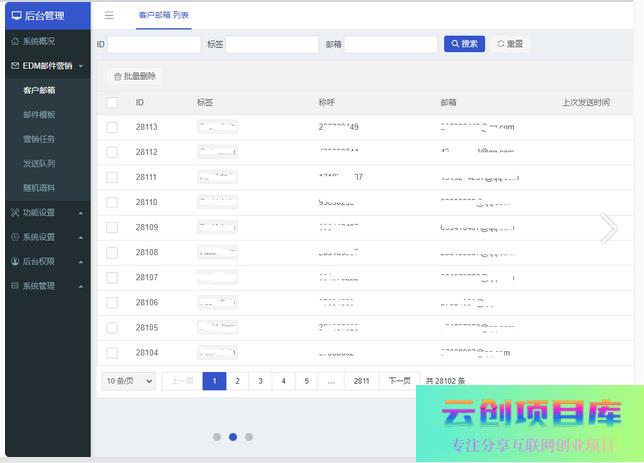Click the ID column header

click(x=140, y=102)
